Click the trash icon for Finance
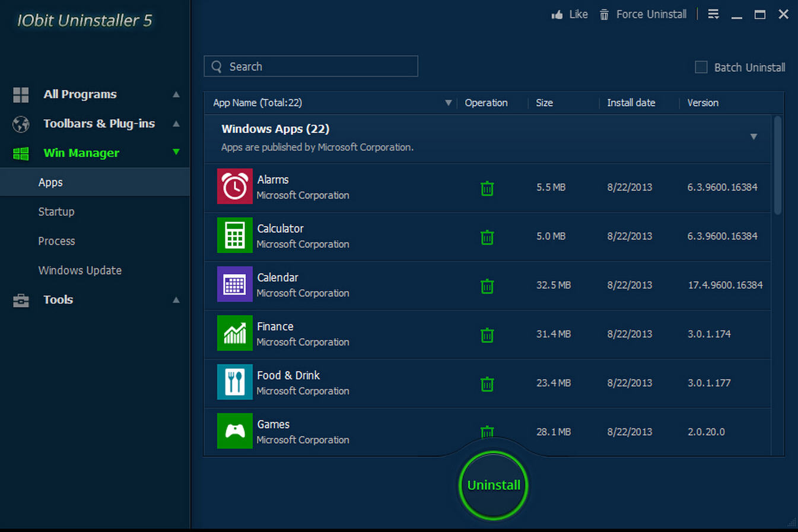The width and height of the screenshot is (798, 532). coord(487,335)
